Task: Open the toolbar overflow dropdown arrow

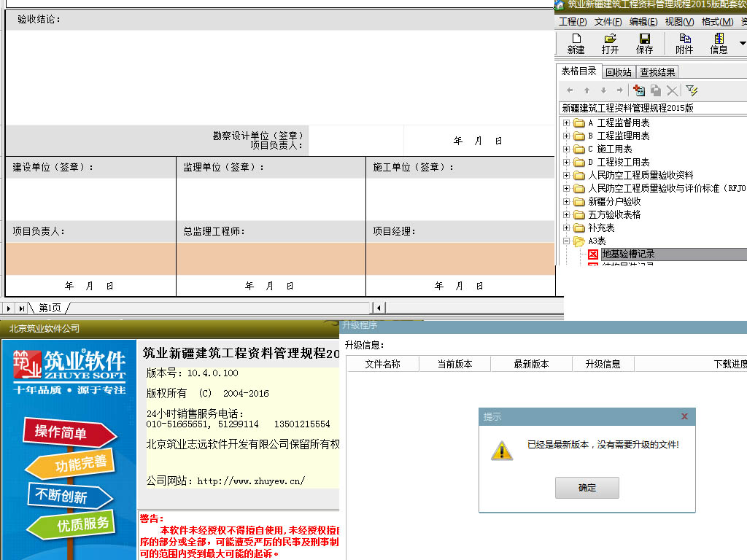Action: coord(743,44)
